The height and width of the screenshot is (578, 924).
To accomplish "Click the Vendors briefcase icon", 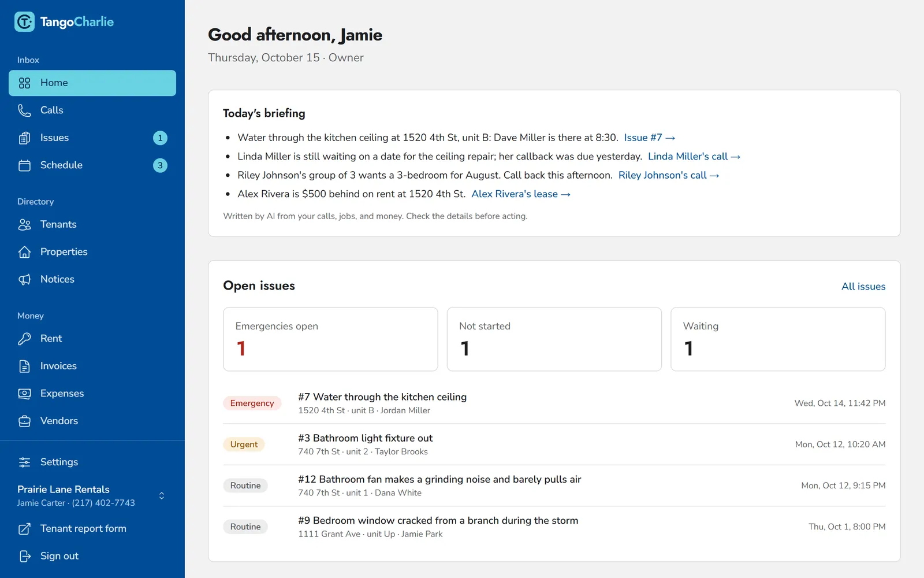I will pyautogui.click(x=24, y=421).
